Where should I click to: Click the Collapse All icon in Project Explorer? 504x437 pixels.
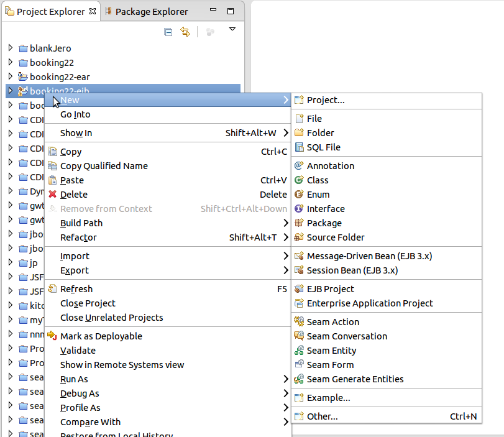[168, 32]
